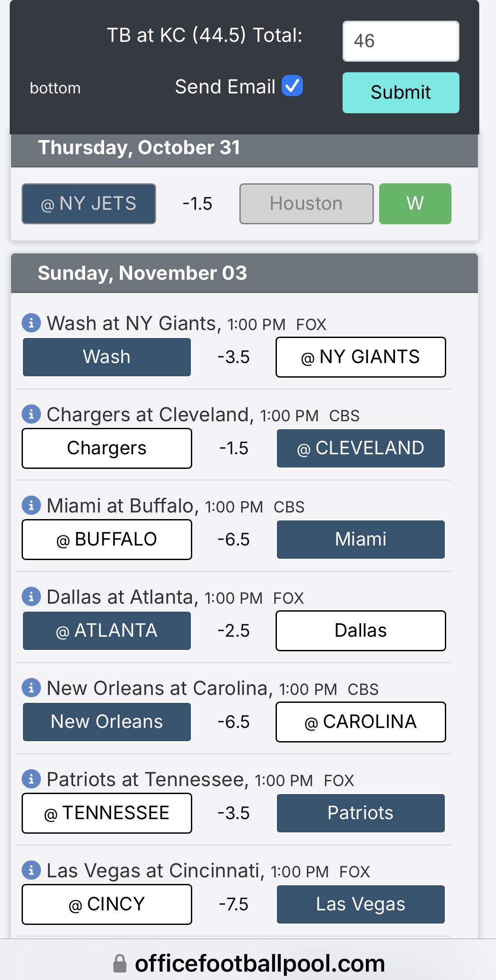Screen dimensions: 496x980
Task: Click the lock icon beside officefootballpool.com
Action: pos(120,963)
